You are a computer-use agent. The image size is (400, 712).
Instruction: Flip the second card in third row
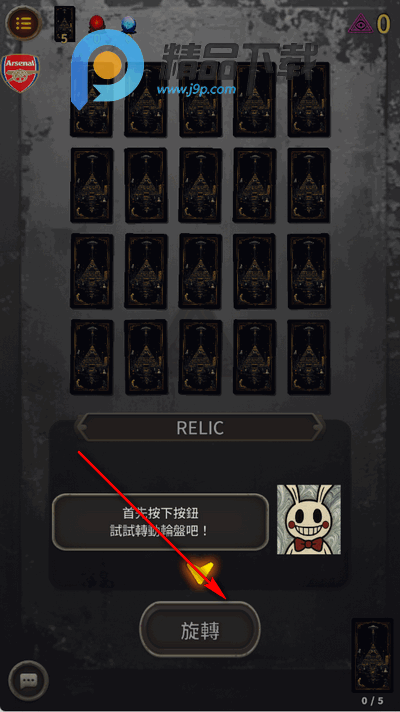pyautogui.click(x=146, y=271)
